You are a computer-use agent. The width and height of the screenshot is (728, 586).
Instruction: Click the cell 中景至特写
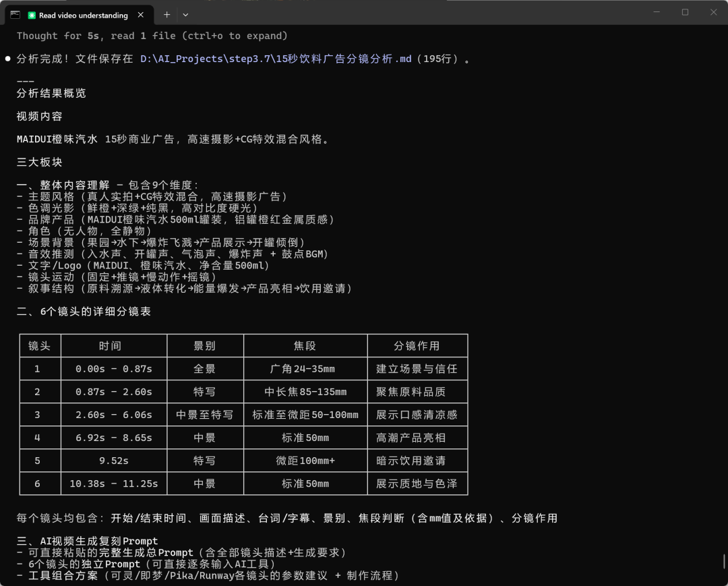pos(205,415)
